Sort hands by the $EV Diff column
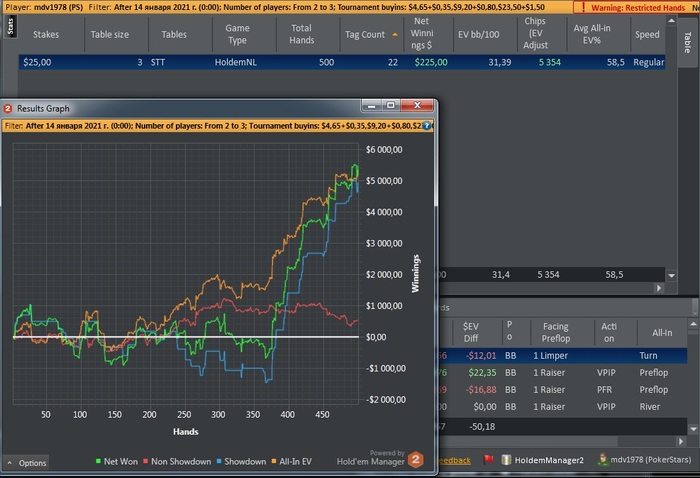Image resolution: width=700 pixels, height=478 pixels. [471, 333]
